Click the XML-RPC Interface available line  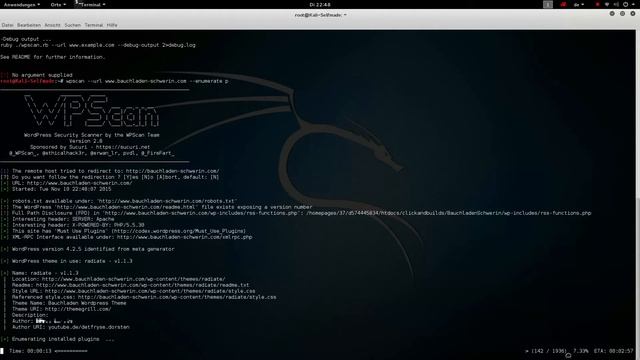(x=127, y=237)
